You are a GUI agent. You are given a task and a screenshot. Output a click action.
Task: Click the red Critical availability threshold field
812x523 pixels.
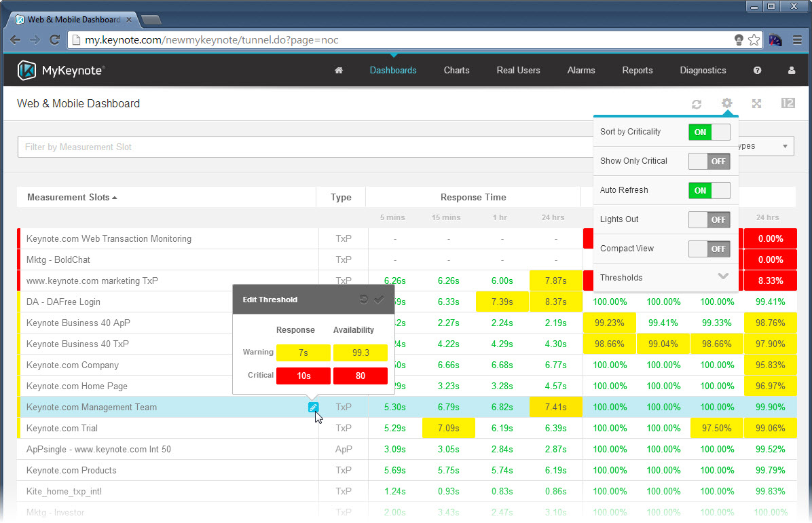tap(361, 376)
